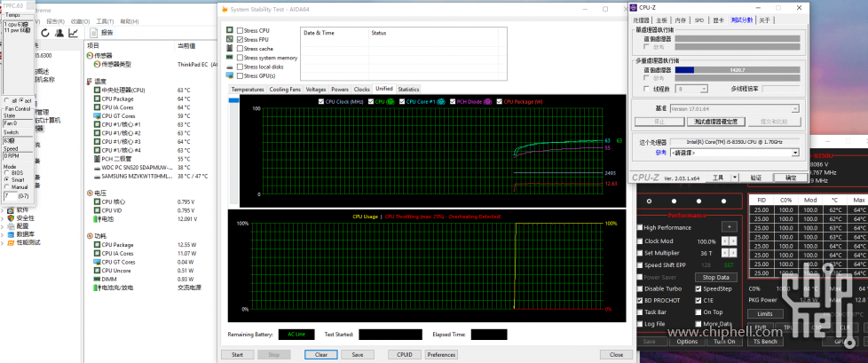Click the blue slider left of graph
Viewport: 868px width, 363px height.
pyautogui.click(x=234, y=100)
